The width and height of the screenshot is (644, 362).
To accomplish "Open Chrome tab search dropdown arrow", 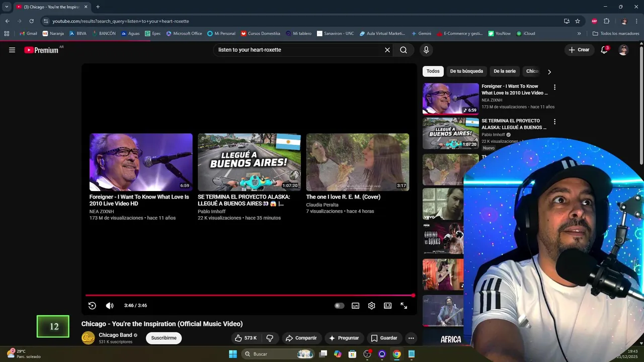I will point(7,7).
